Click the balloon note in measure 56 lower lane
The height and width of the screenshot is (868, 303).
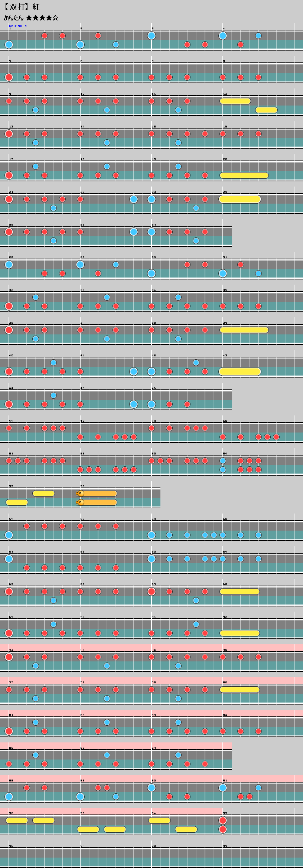pyautogui.click(x=97, y=502)
